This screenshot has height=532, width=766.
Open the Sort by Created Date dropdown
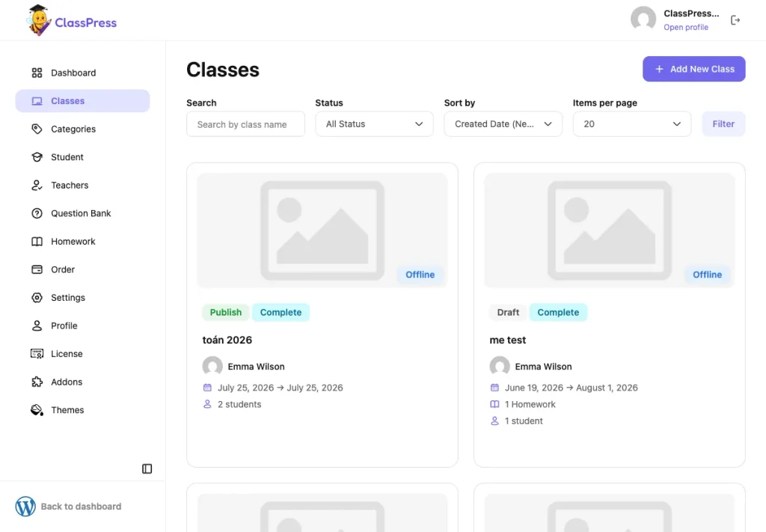(x=503, y=124)
